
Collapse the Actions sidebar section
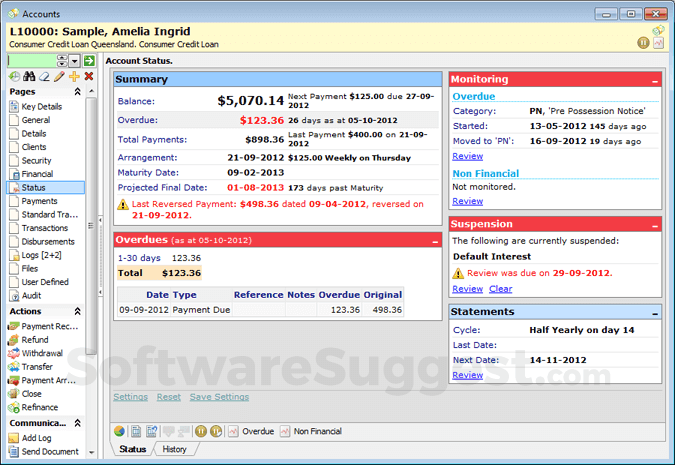point(78,311)
